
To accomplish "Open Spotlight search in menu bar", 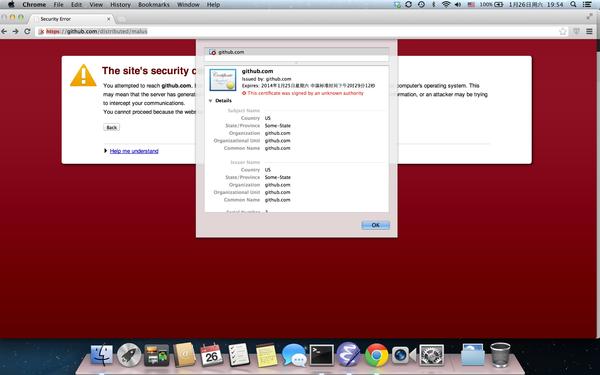I will point(573,5).
